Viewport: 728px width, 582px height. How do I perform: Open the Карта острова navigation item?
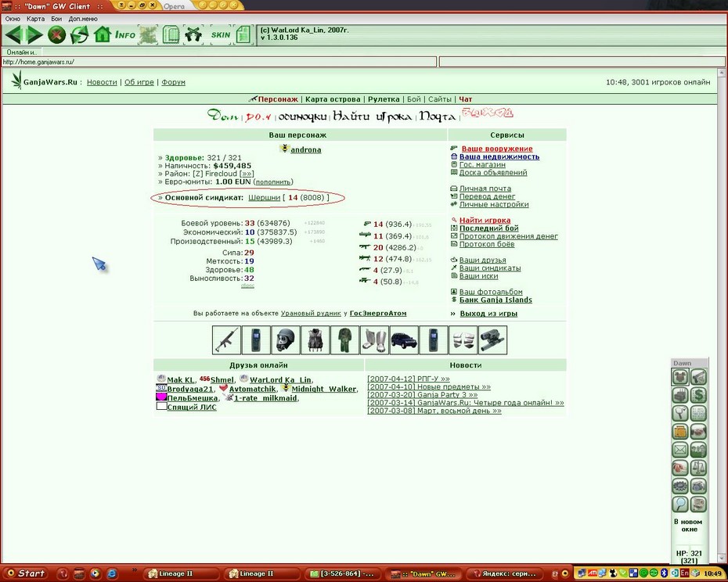[333, 99]
